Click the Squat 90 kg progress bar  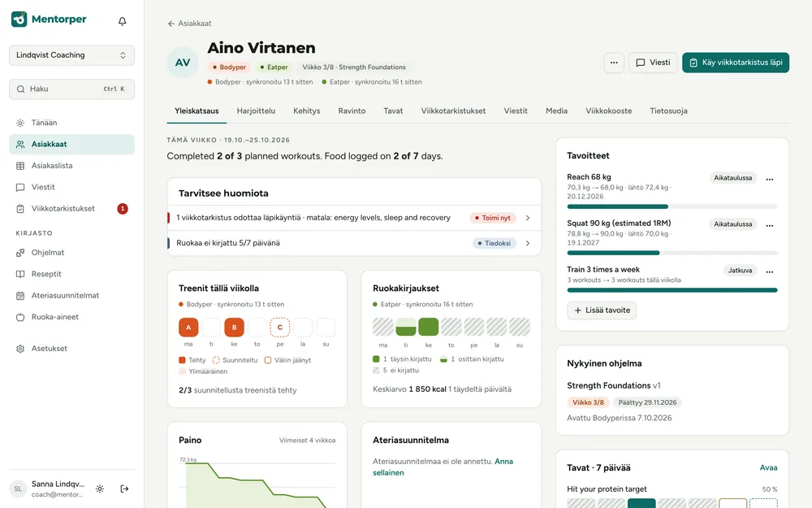pyautogui.click(x=672, y=253)
